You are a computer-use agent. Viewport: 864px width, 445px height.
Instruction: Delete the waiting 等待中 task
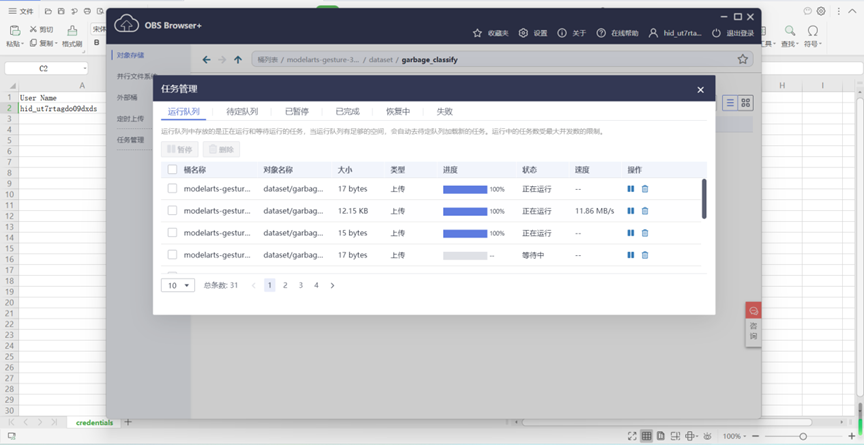coord(645,255)
